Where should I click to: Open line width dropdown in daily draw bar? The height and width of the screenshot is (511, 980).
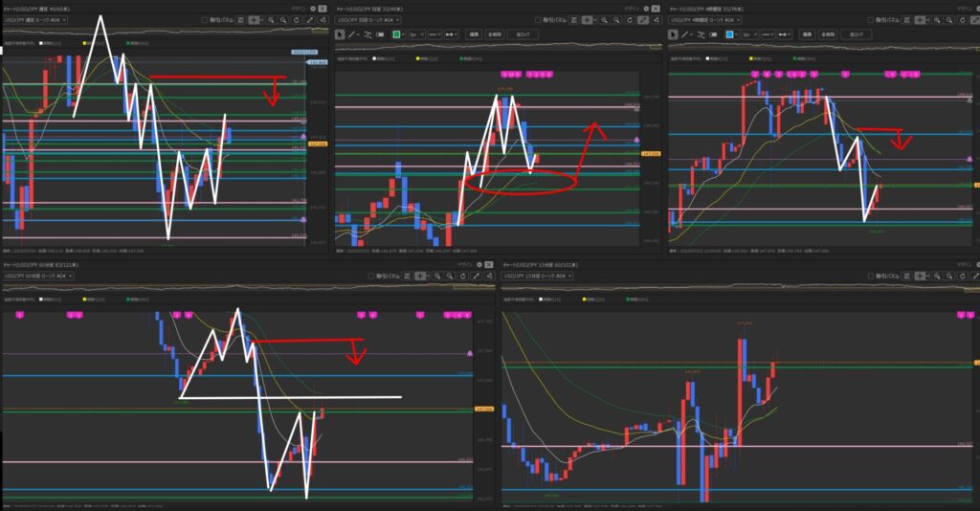point(417,34)
